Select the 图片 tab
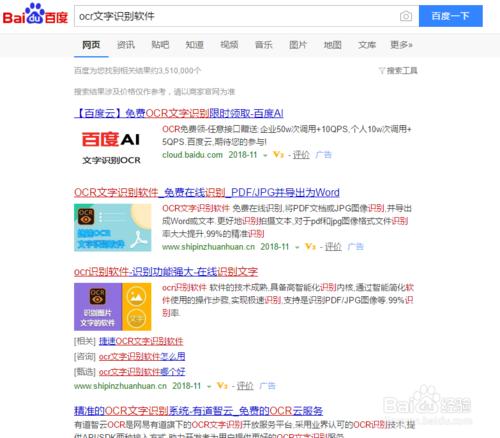Viewport: 500px width, 438px height. 298,45
